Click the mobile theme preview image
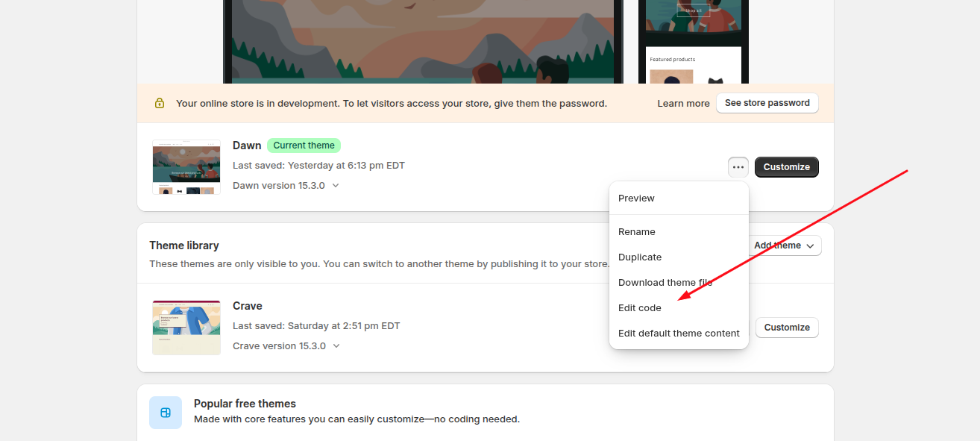This screenshot has height=441, width=980. coord(694,42)
